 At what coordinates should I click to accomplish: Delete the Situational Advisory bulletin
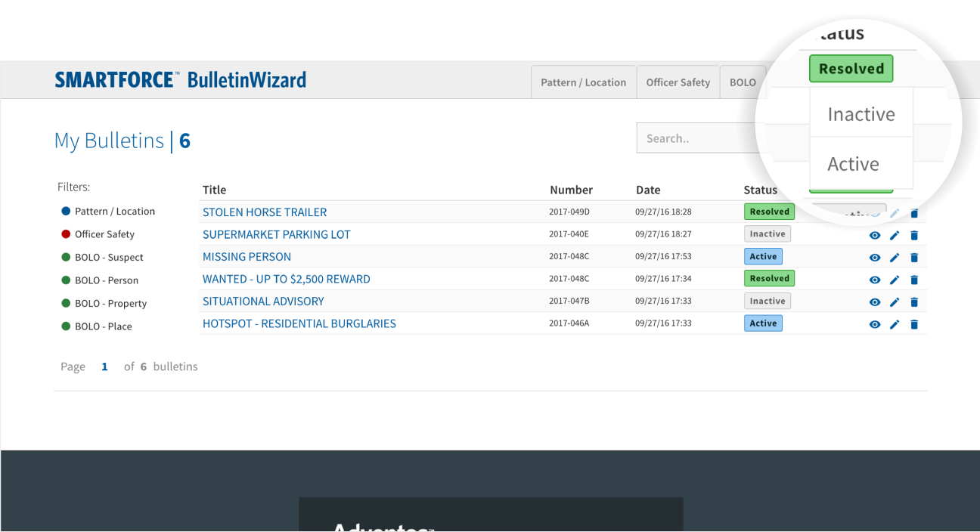(914, 302)
